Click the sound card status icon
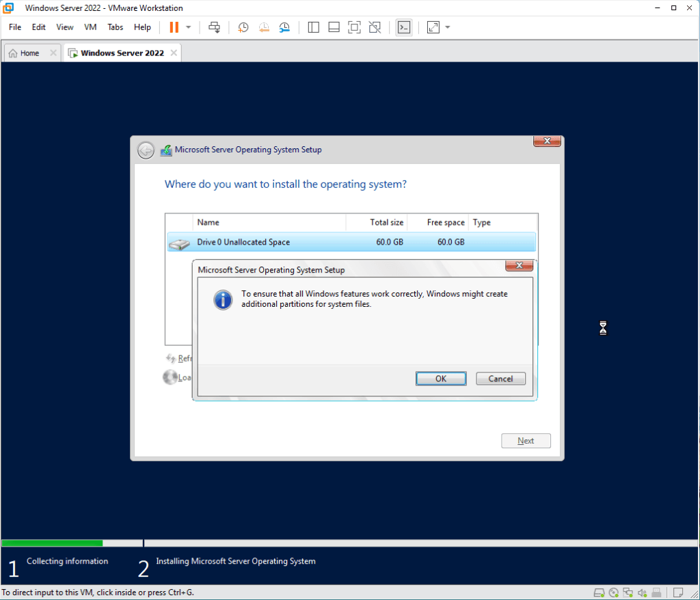Screen dimensions: 700x600 tap(642, 592)
